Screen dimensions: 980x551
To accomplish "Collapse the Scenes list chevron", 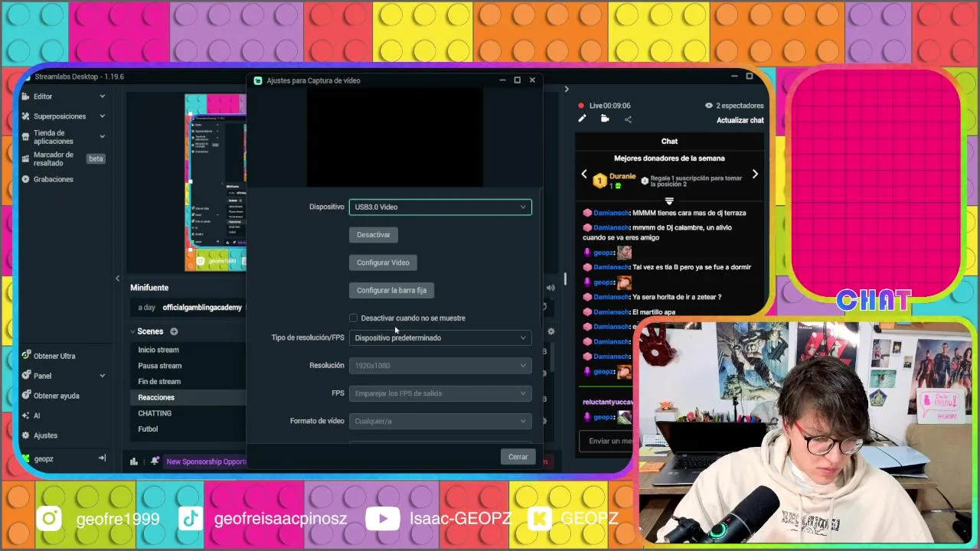I will (x=132, y=331).
